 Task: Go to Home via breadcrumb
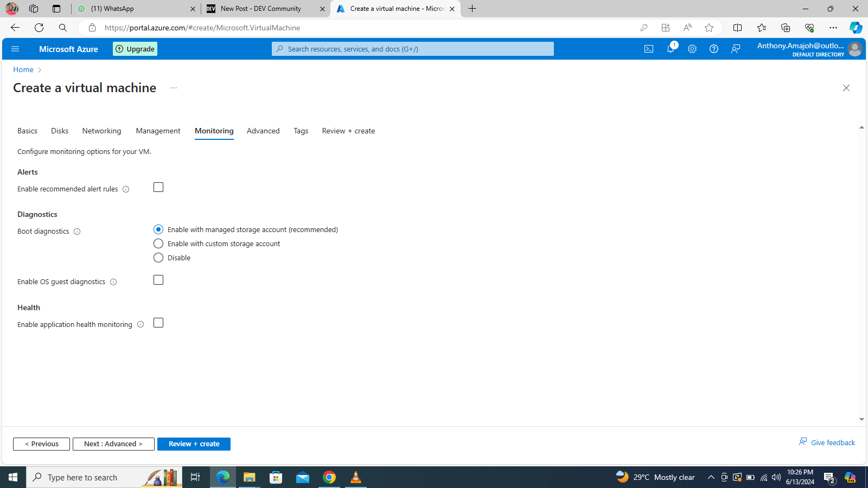pos(23,69)
